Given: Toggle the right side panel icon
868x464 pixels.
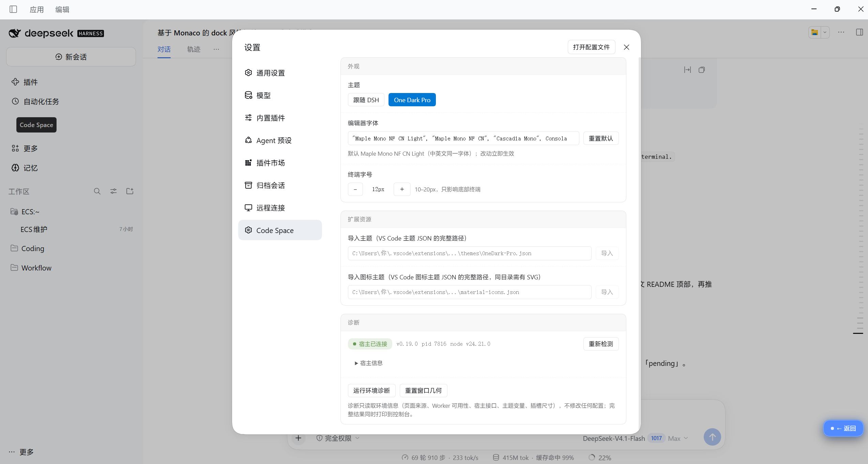Looking at the screenshot, I should coord(859,32).
